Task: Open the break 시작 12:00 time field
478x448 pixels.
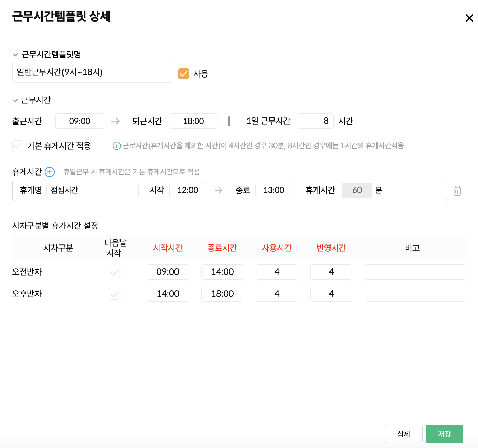Action: point(188,190)
